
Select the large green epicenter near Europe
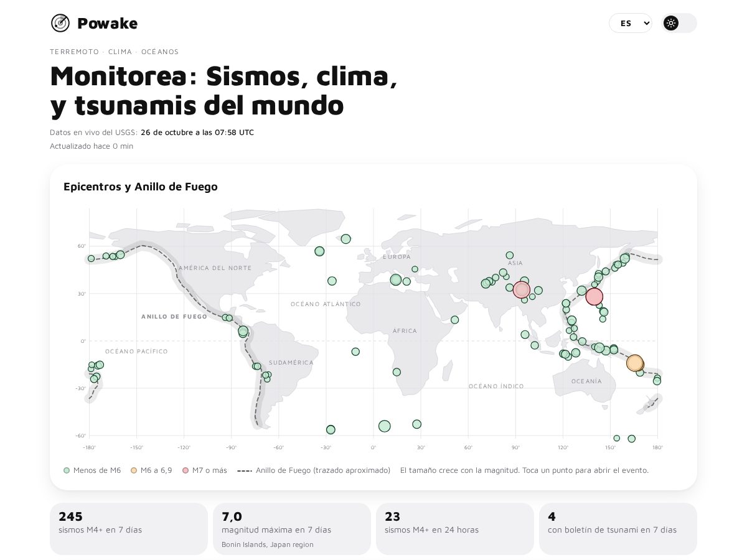pyautogui.click(x=396, y=280)
